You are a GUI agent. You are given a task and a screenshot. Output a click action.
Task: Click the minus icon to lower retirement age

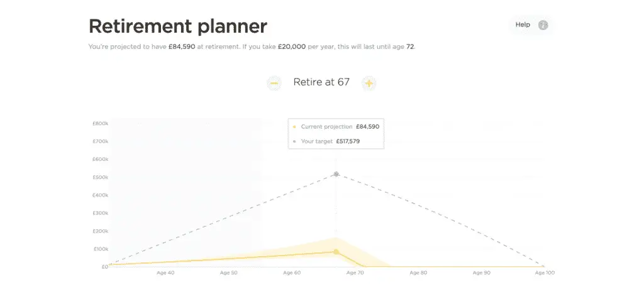(x=274, y=84)
